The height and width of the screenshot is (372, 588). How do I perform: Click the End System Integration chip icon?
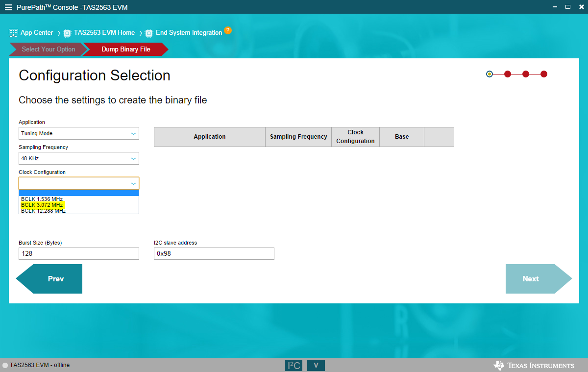tap(149, 33)
